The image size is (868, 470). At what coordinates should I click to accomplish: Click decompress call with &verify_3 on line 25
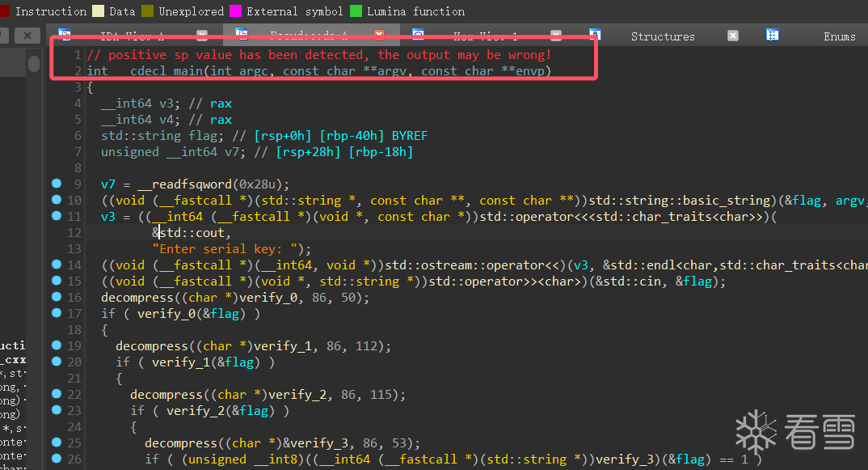pyautogui.click(x=282, y=443)
